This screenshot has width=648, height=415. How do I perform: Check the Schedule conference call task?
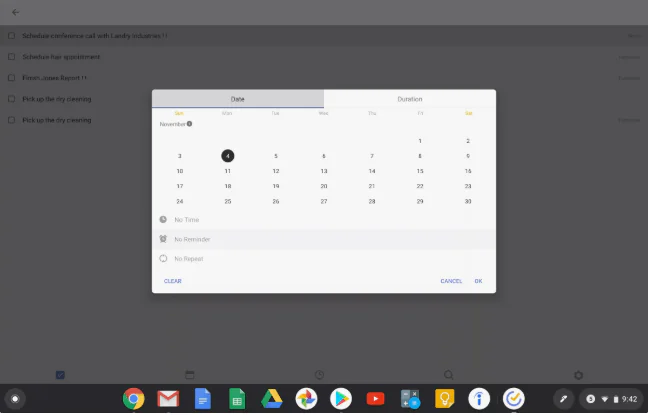[x=12, y=36]
